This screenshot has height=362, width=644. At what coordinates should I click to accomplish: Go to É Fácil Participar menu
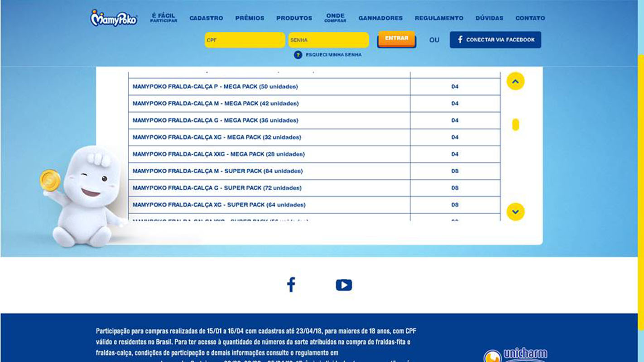[163, 18]
